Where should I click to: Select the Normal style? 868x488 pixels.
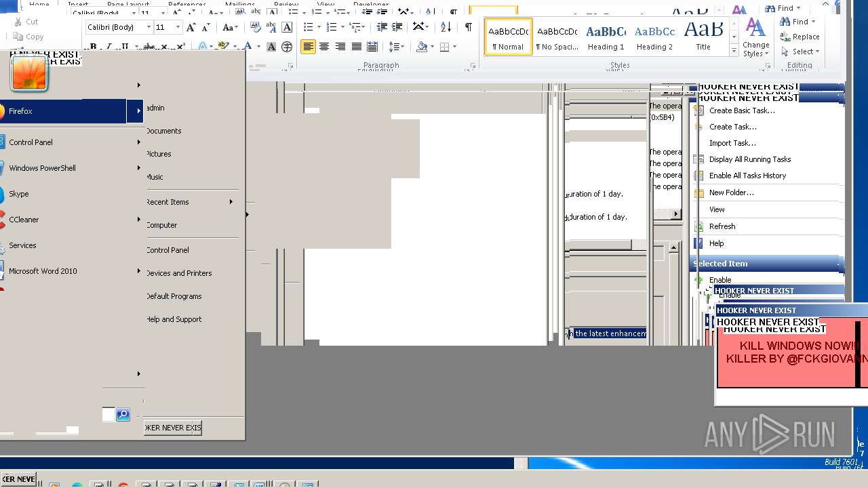click(508, 37)
